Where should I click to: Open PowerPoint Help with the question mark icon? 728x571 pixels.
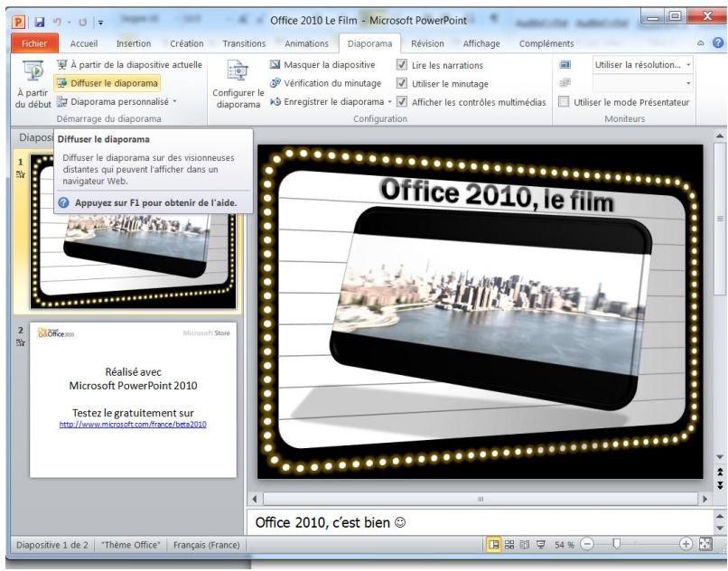pyautogui.click(x=718, y=42)
